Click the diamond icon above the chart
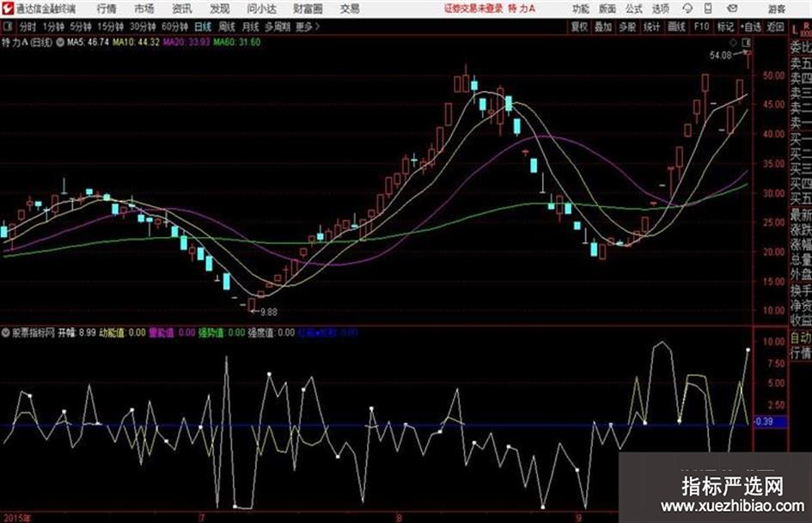Viewport: 812px width, 523px height. 733,42
